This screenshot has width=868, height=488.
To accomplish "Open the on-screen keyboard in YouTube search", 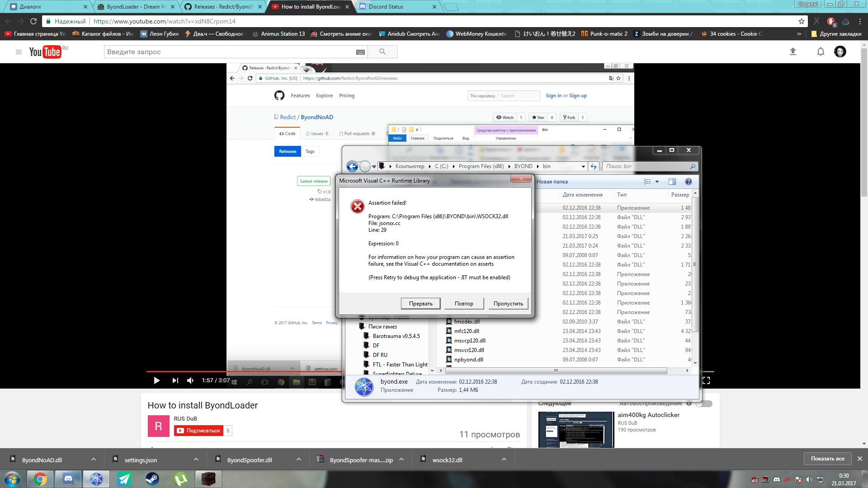I will 360,52.
